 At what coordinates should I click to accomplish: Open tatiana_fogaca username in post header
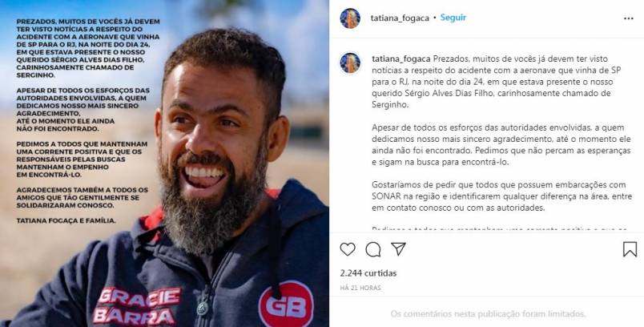[x=400, y=18]
